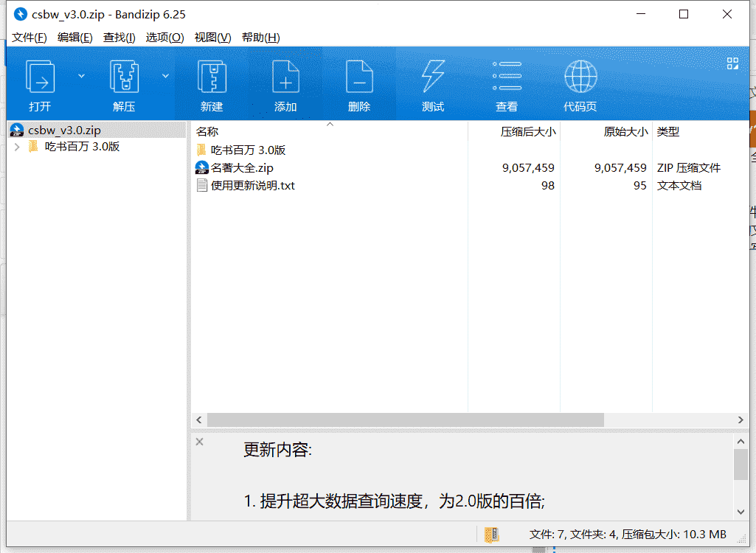Open the 编辑(E) menu
Image resolution: width=756 pixels, height=553 pixels.
(74, 38)
